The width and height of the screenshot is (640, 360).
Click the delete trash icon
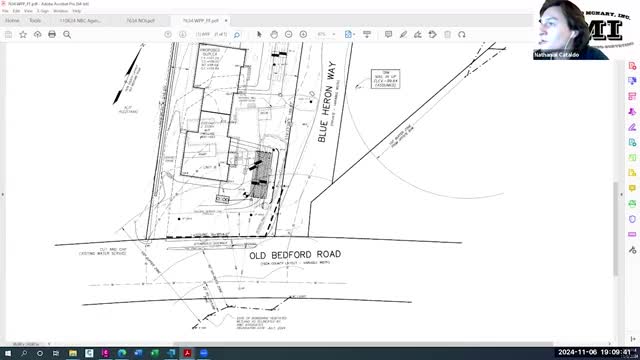447,35
